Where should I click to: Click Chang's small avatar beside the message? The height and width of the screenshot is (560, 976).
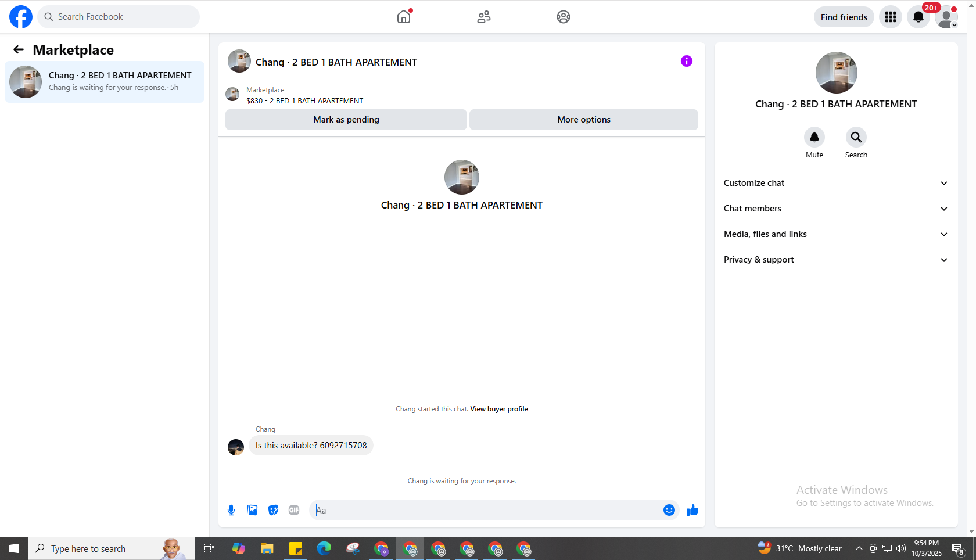click(x=236, y=447)
